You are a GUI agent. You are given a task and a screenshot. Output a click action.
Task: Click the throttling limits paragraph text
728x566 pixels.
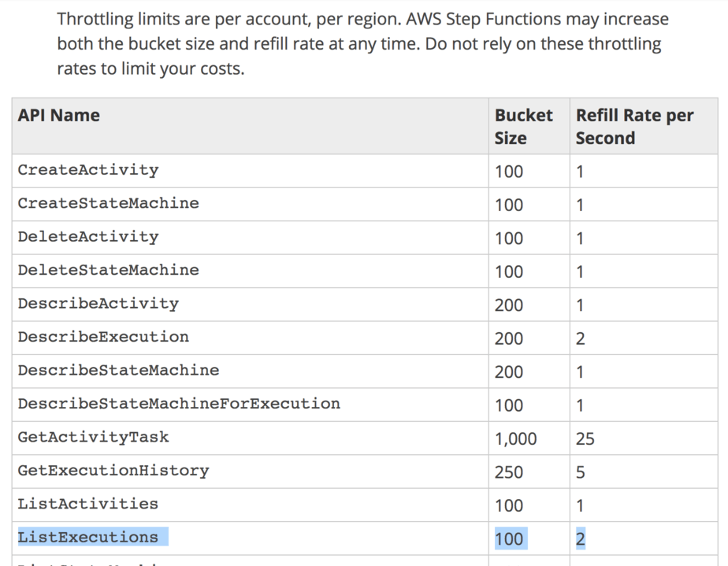pyautogui.click(x=362, y=43)
